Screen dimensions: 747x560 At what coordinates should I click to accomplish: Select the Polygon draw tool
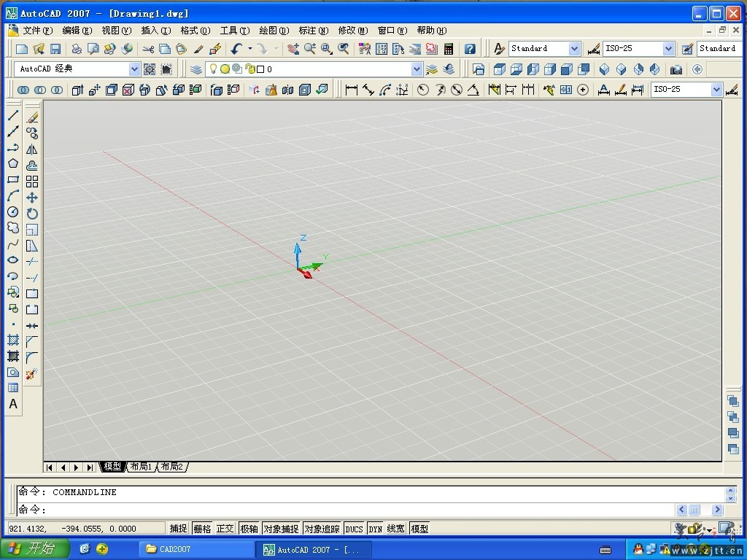pos(13,163)
